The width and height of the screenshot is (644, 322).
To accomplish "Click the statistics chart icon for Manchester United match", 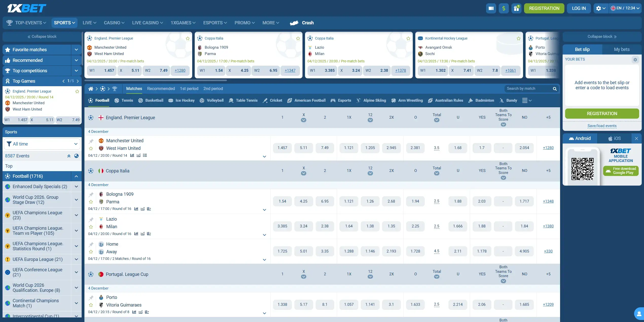I will point(132,155).
